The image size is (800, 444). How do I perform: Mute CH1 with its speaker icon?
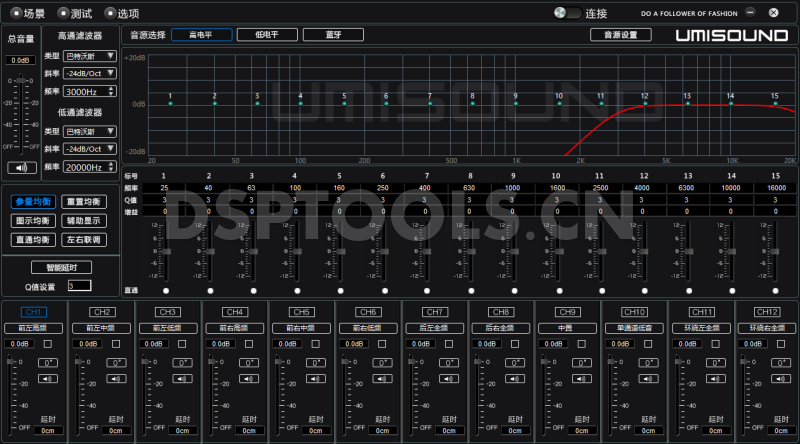tap(47, 379)
